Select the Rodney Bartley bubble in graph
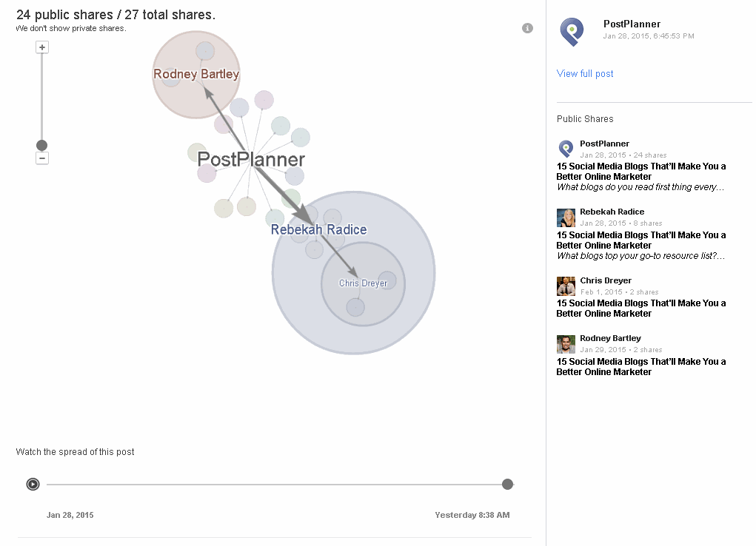 coord(196,74)
